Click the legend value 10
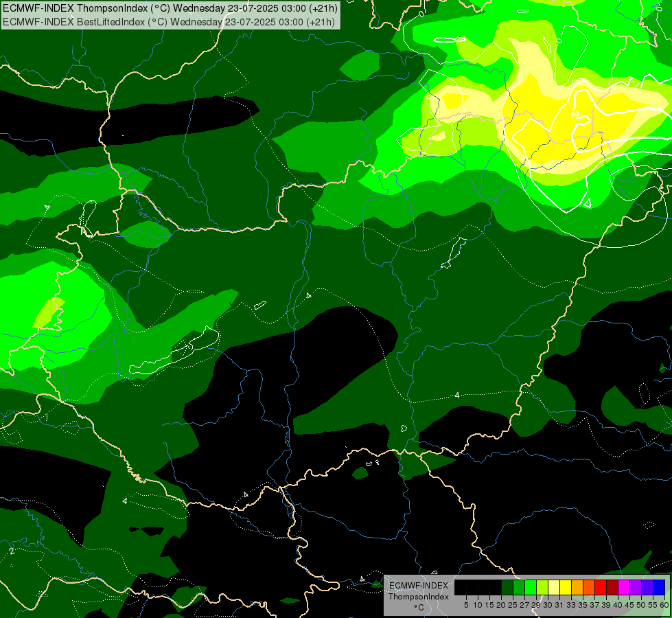This screenshot has width=672, height=618. [478, 605]
